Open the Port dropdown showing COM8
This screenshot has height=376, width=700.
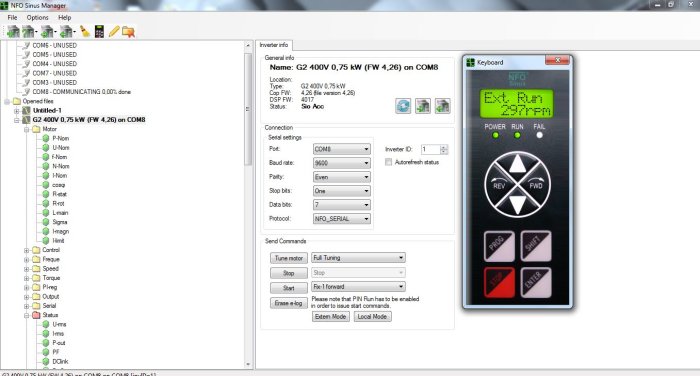click(x=342, y=149)
